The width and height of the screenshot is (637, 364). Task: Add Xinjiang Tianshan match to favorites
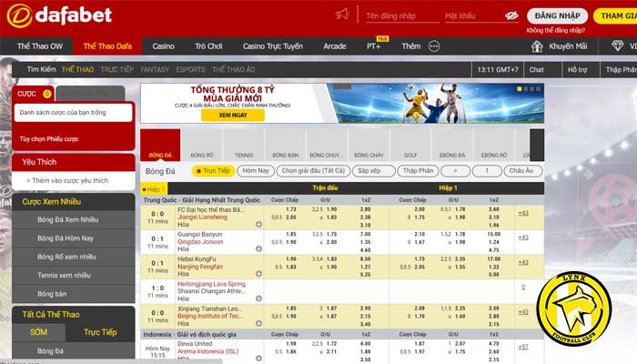[258, 323]
